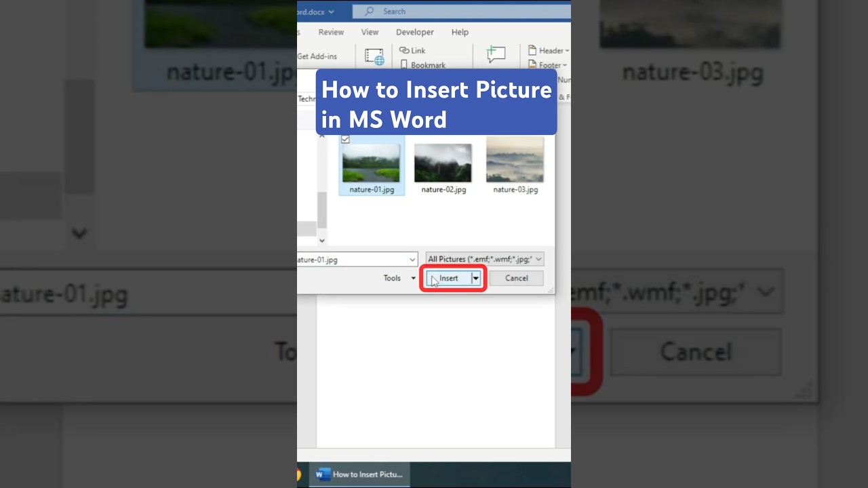Click the Bookmark command in the ribbon
868x488 pixels.
[x=422, y=65]
